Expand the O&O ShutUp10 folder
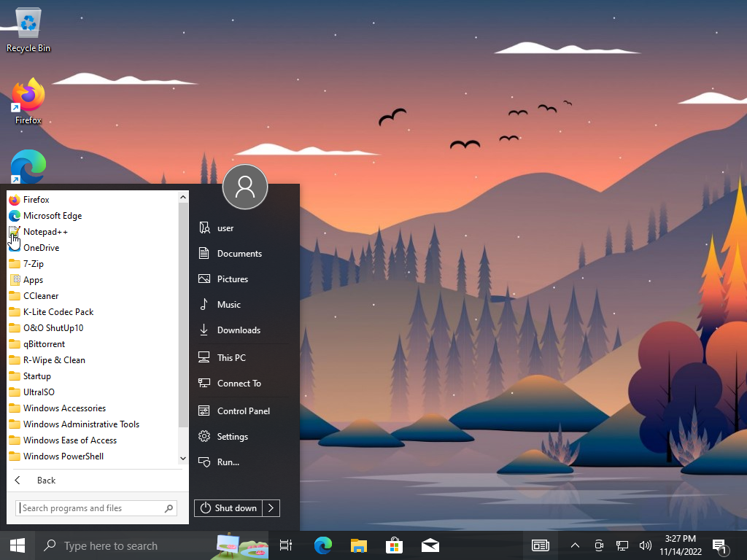Image resolution: width=747 pixels, height=560 pixels. pos(93,328)
